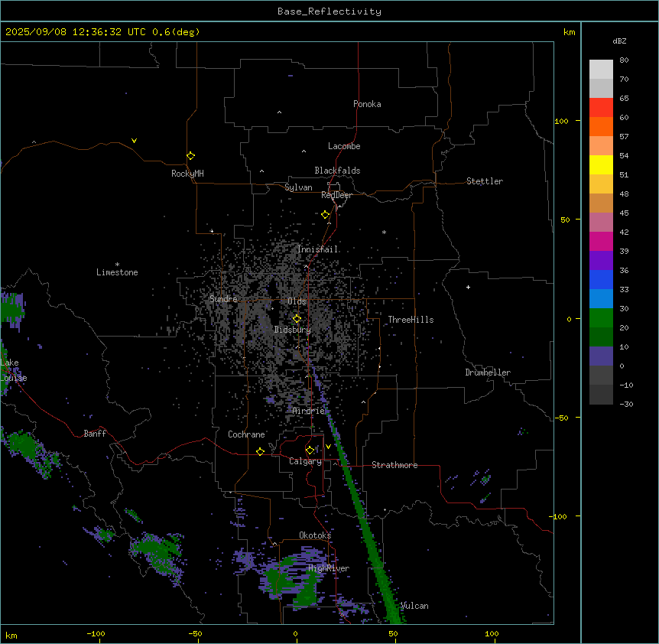This screenshot has width=659, height=644.
Task: Click the yellow station marker near RockyMH
Action: tap(190, 156)
